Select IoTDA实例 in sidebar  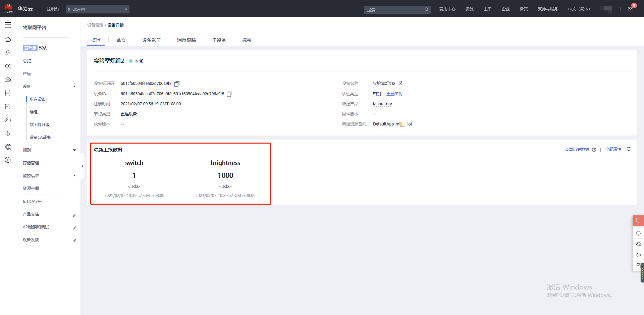33,202
